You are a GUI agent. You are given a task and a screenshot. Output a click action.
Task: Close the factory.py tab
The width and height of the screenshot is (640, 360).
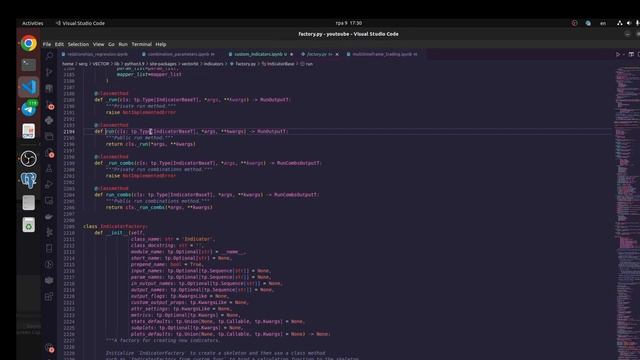pos(337,54)
